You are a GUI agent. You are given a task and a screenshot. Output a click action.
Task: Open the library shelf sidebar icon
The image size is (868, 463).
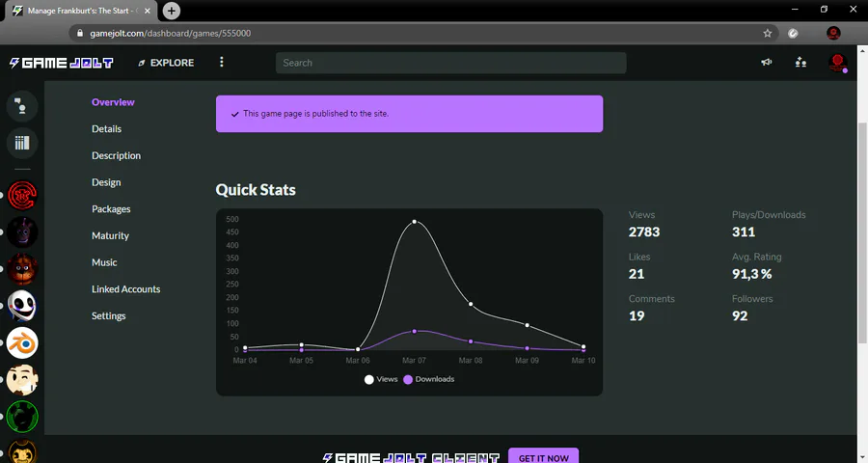[22, 143]
